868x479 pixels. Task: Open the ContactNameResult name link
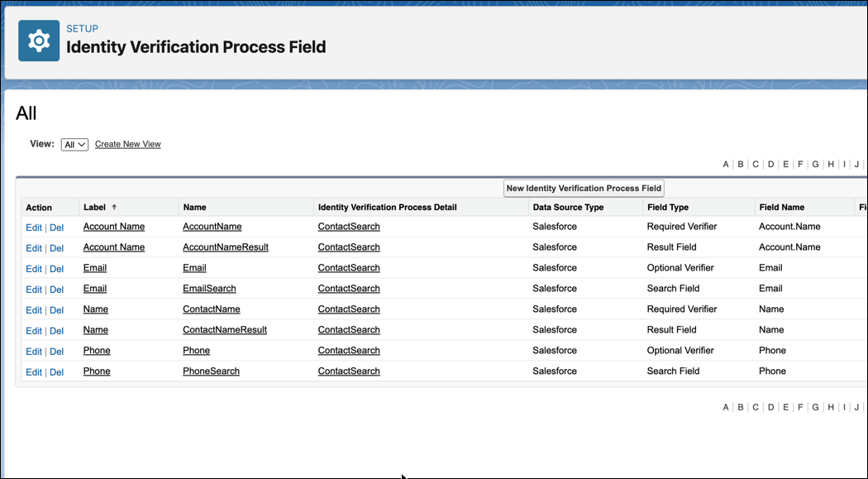(x=225, y=329)
